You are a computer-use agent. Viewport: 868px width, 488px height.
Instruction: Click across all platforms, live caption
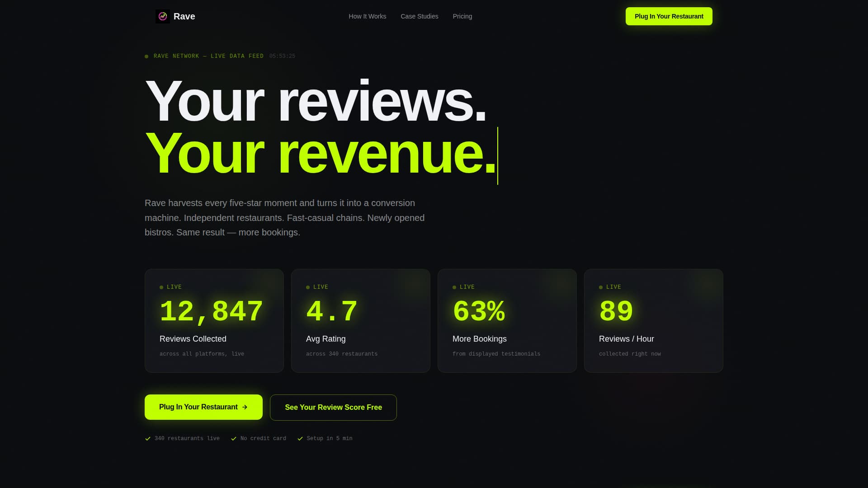tap(202, 354)
